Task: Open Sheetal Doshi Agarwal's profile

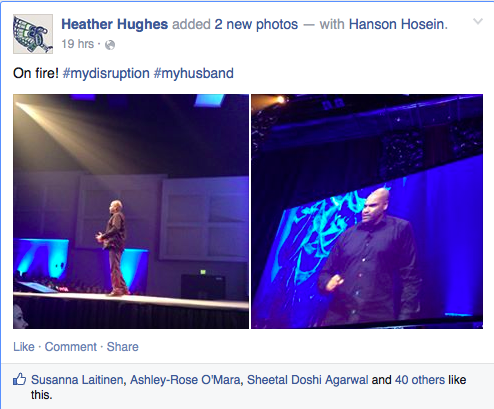Action: (307, 380)
